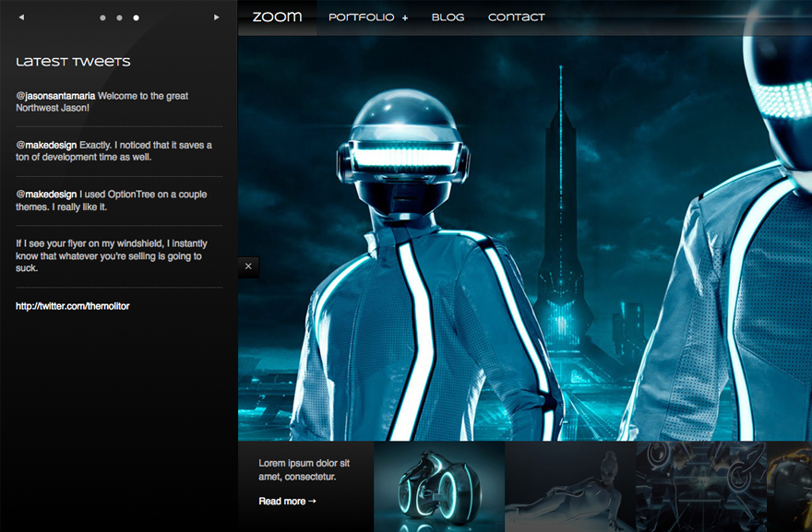Image resolution: width=812 pixels, height=532 pixels.
Task: Open the light cycle thumbnail
Action: click(x=439, y=487)
